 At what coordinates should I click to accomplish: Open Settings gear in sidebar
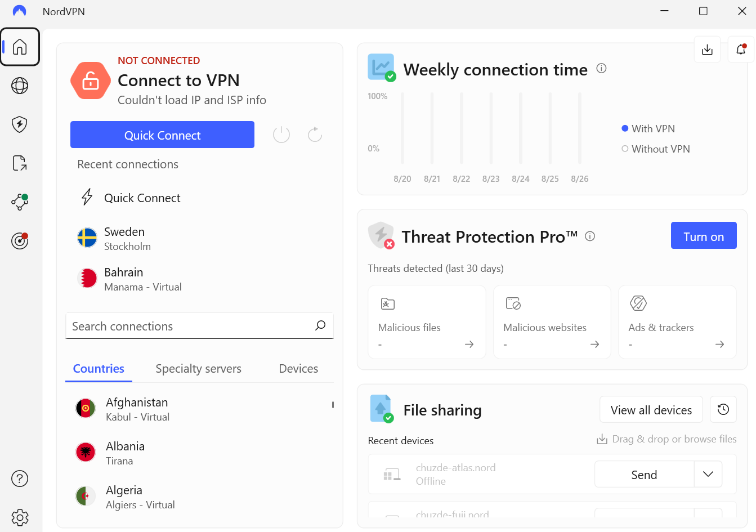point(20,517)
